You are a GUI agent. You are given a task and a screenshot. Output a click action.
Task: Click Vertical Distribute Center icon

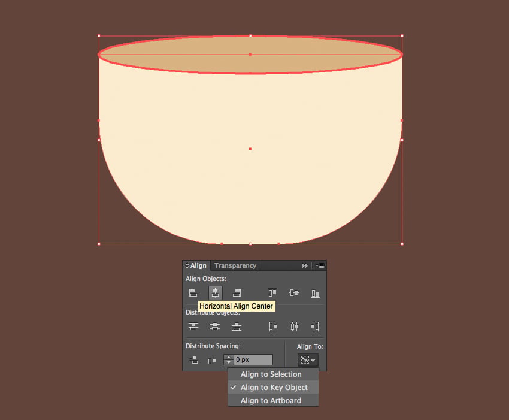point(215,326)
